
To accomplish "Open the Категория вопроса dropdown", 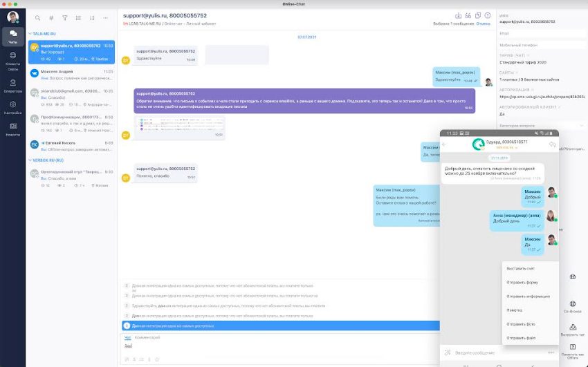I will click(x=542, y=126).
